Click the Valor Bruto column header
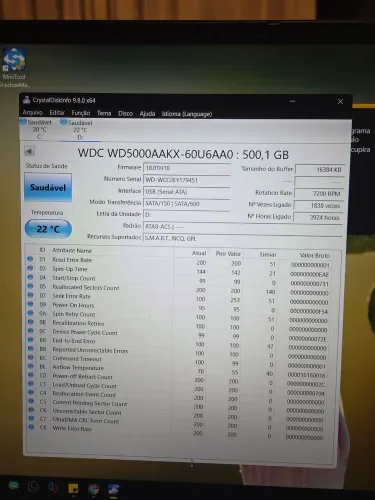The image size is (375, 500). click(315, 256)
